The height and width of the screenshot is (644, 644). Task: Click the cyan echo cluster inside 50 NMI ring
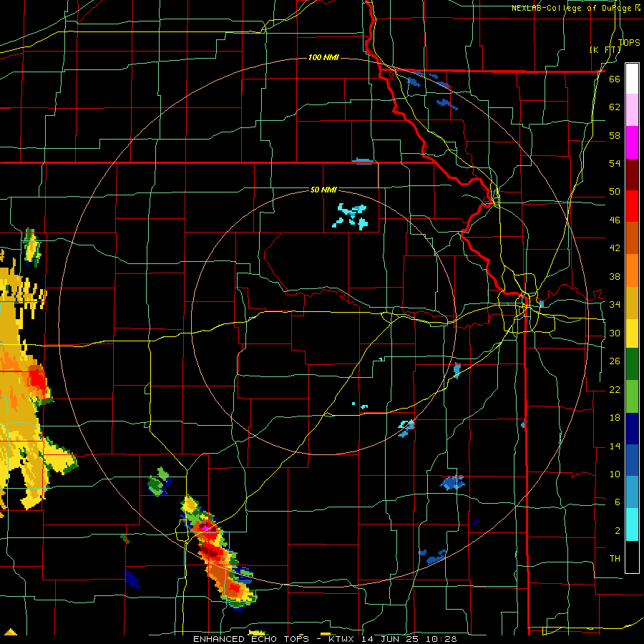(351, 216)
